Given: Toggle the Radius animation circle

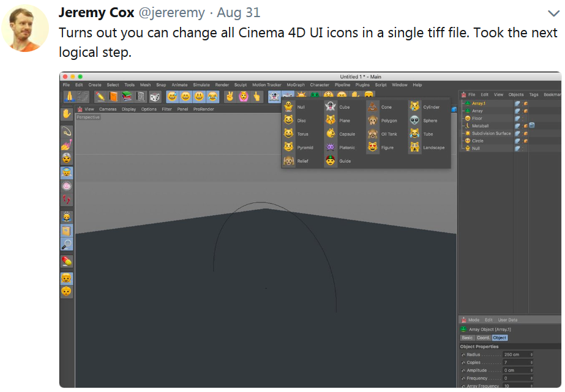Looking at the screenshot, I should point(463,355).
